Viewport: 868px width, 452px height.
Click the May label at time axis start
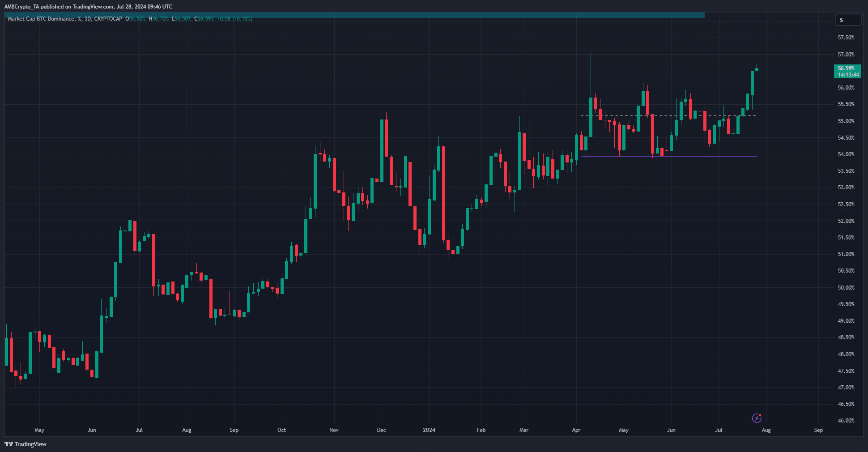click(39, 430)
